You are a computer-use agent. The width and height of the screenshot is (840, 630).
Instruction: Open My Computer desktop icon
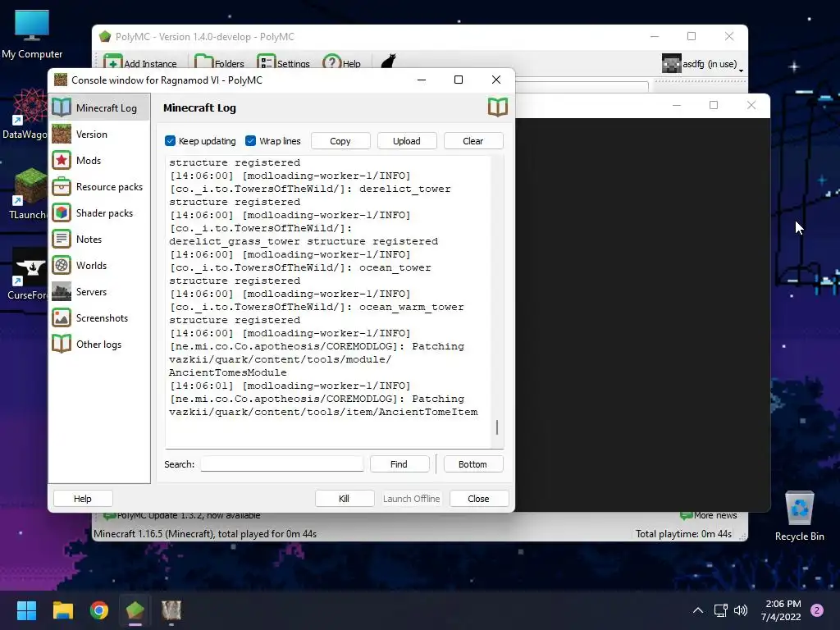32,34
